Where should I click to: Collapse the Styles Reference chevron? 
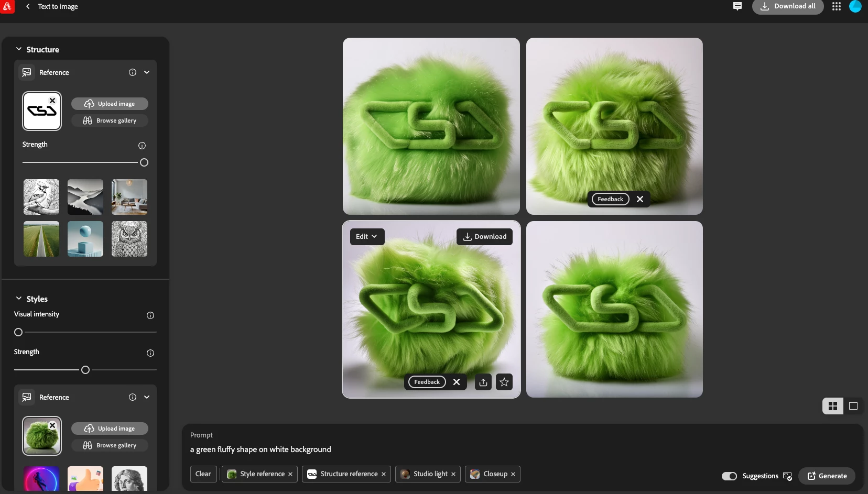(147, 397)
